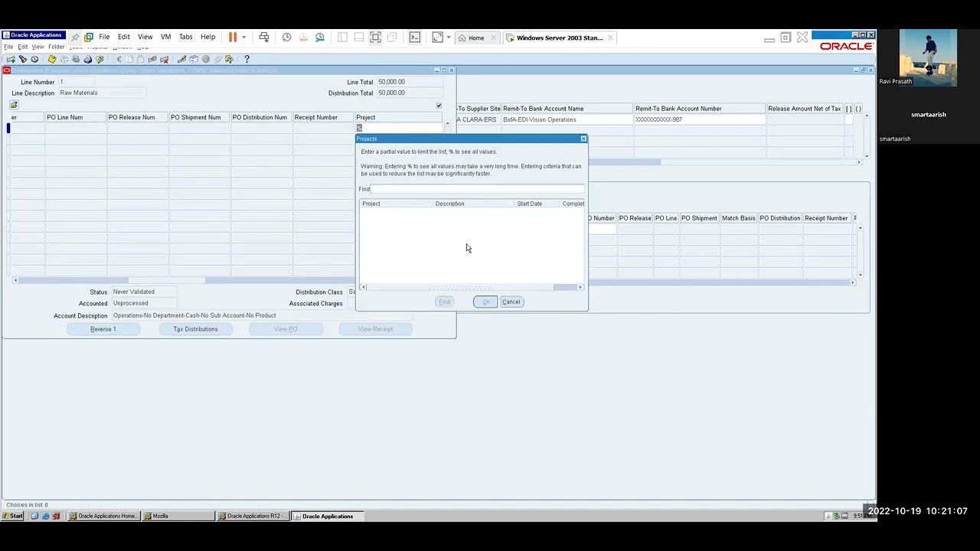Click the console view terminal icon

(415, 37)
